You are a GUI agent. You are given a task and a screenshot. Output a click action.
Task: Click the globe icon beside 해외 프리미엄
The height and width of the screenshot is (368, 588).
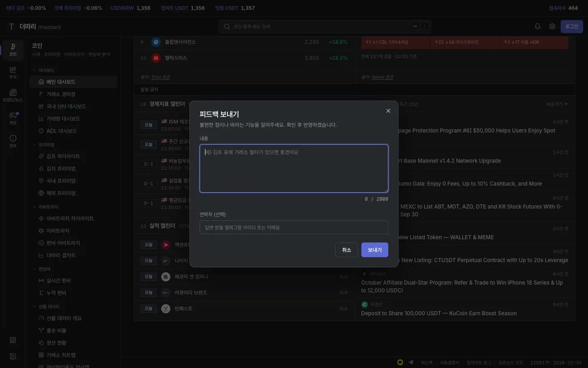tap(41, 193)
